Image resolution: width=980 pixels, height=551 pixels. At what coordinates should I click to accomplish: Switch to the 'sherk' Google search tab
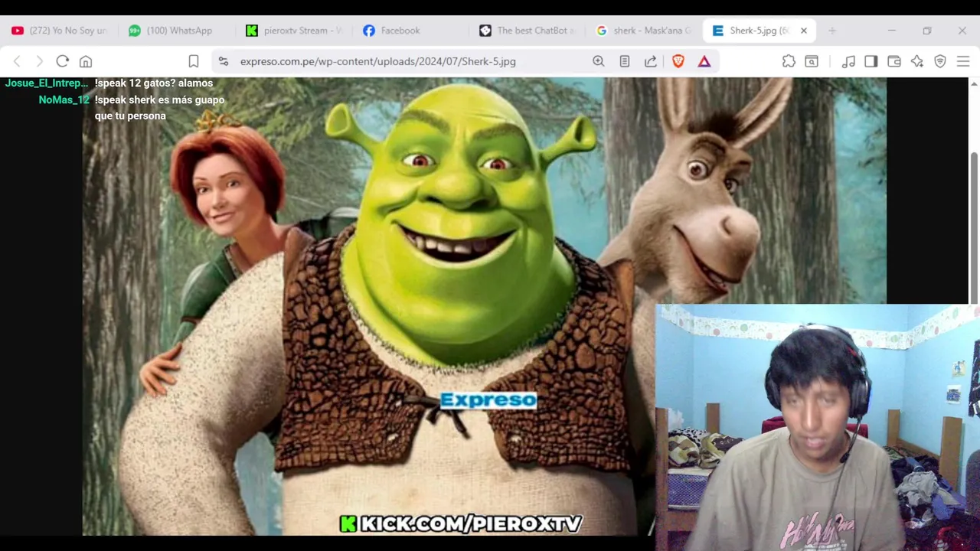click(x=644, y=31)
